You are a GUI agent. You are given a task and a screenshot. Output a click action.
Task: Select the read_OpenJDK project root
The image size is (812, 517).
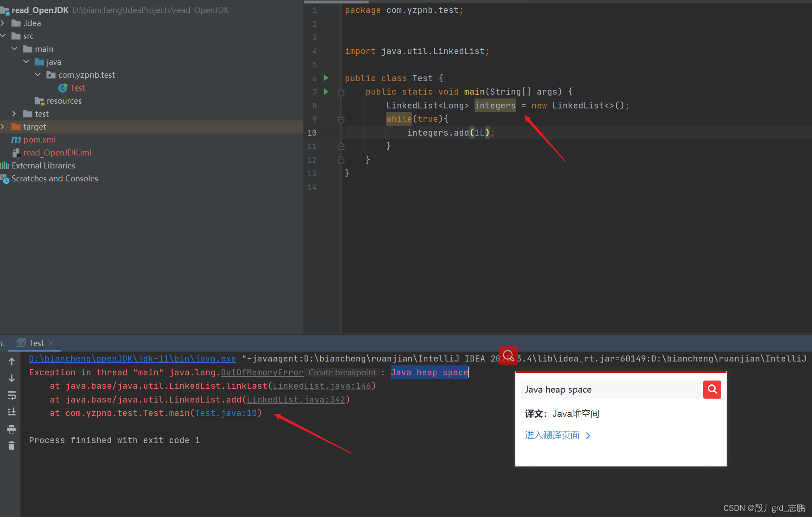[39, 10]
